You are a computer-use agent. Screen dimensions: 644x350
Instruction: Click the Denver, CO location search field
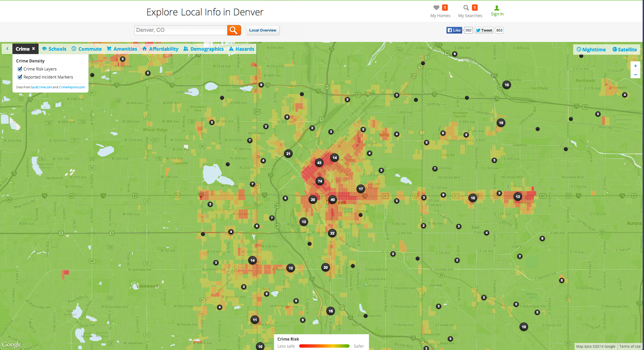click(x=180, y=30)
